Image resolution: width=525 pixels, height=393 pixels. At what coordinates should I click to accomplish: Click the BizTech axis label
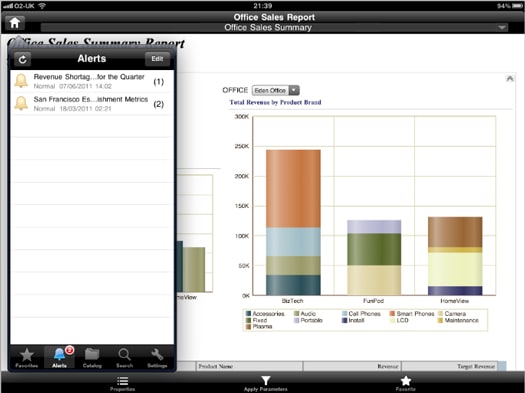tap(292, 301)
